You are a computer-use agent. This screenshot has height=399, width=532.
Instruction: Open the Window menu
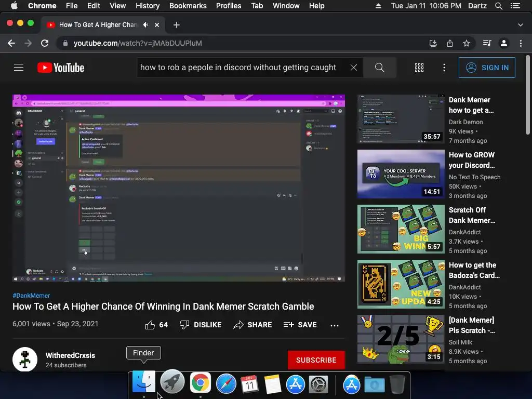point(286,6)
